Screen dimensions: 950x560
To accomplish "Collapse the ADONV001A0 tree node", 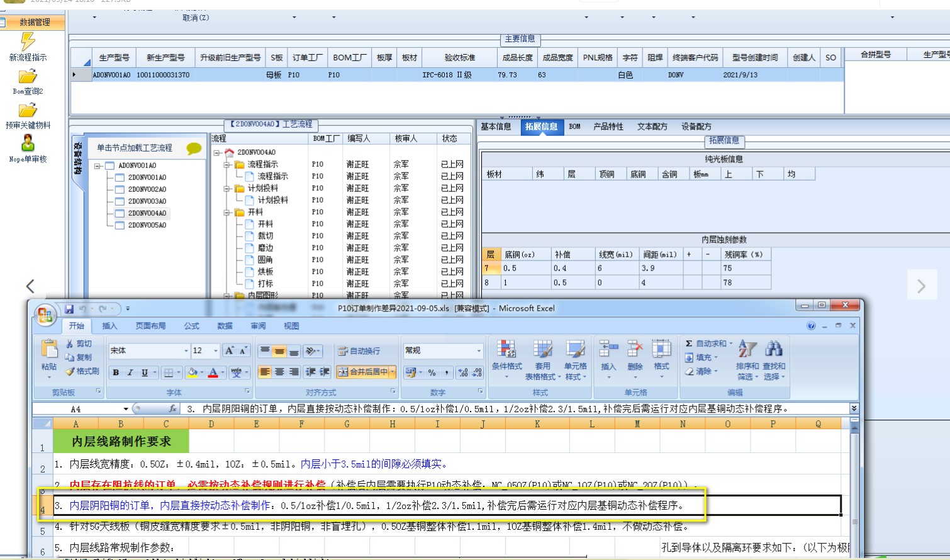I will pos(98,166).
